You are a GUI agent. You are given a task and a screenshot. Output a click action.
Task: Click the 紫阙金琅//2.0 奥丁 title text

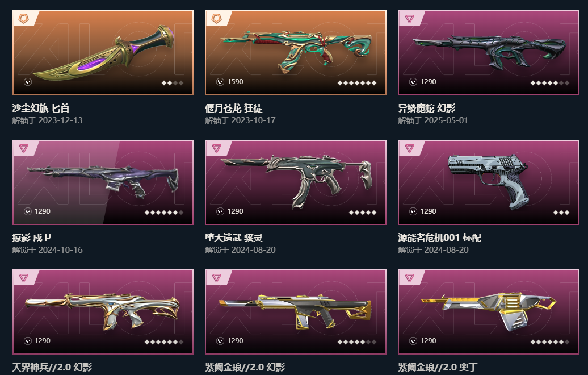click(437, 367)
